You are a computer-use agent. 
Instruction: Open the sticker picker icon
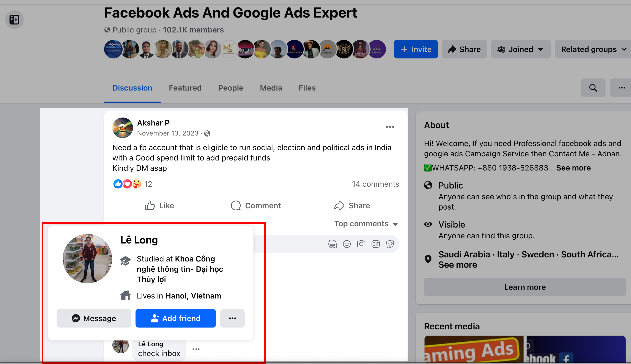[x=390, y=244]
